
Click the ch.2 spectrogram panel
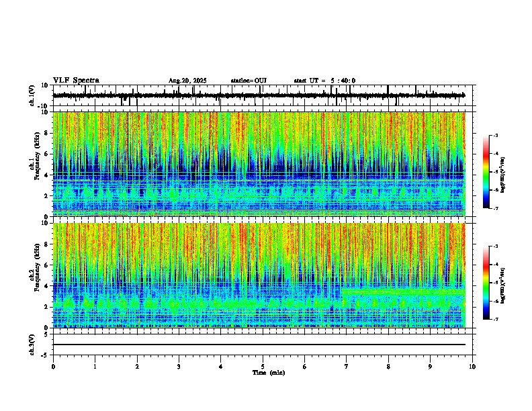point(259,275)
